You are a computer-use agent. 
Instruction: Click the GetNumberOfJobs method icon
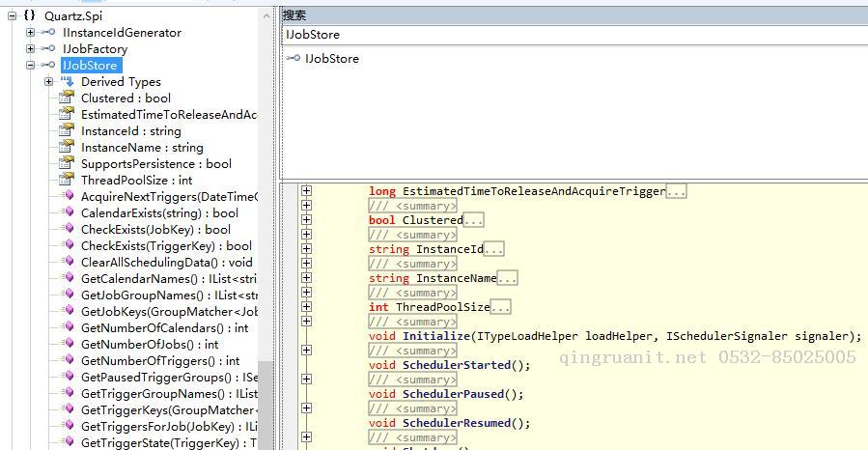70,343
